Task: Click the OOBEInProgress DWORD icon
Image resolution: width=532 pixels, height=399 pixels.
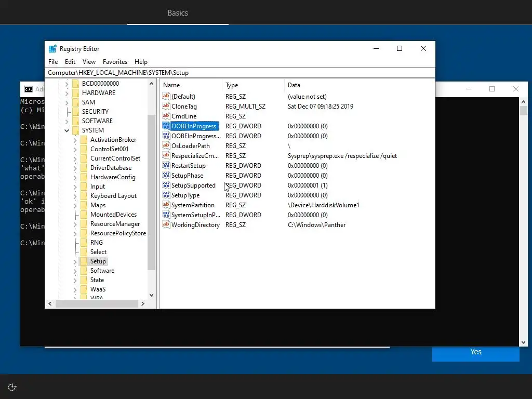Action: pyautogui.click(x=166, y=126)
